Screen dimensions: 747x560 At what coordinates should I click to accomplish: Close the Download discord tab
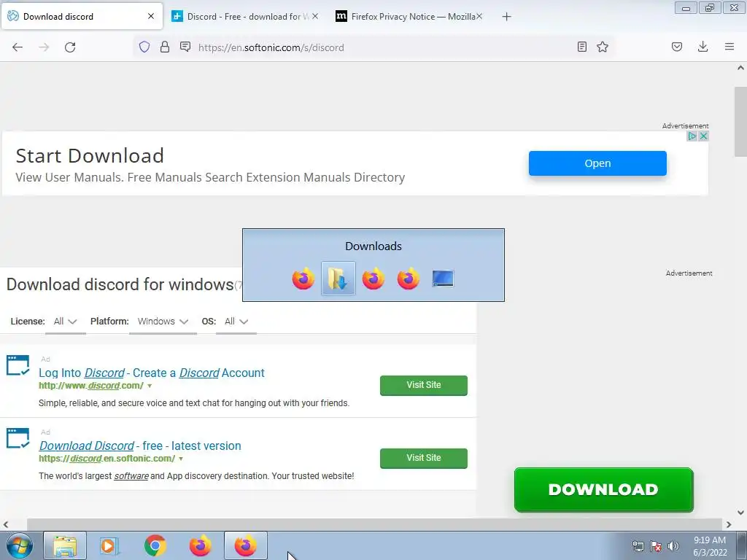coord(151,16)
